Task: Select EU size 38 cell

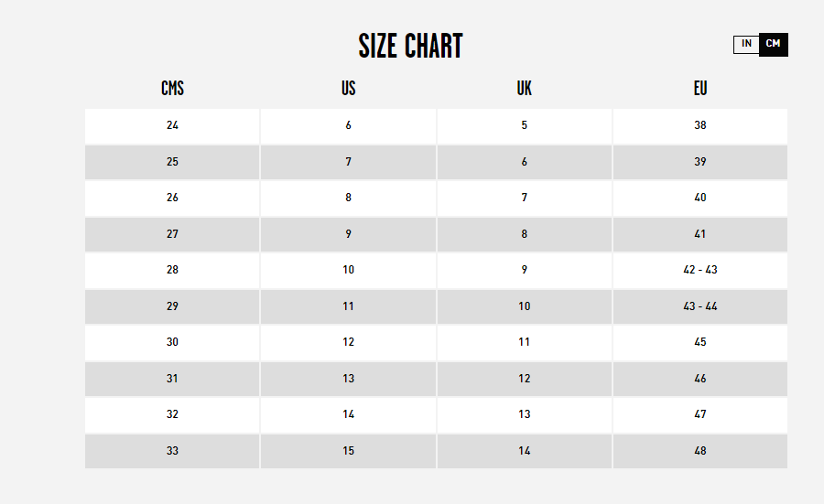Action: pos(700,126)
